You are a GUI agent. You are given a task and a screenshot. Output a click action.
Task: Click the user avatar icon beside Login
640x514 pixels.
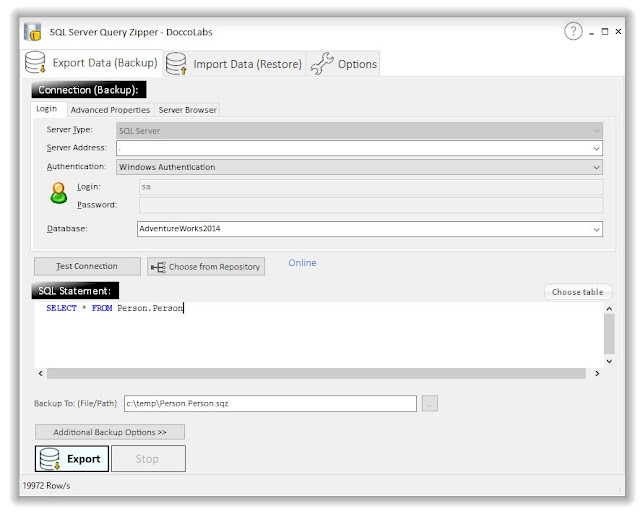[x=59, y=193]
